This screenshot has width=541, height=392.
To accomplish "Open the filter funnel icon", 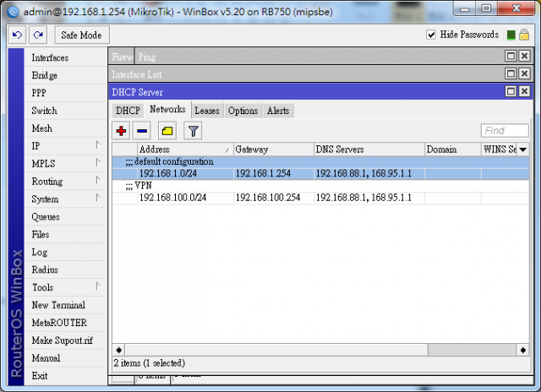I will click(x=193, y=131).
